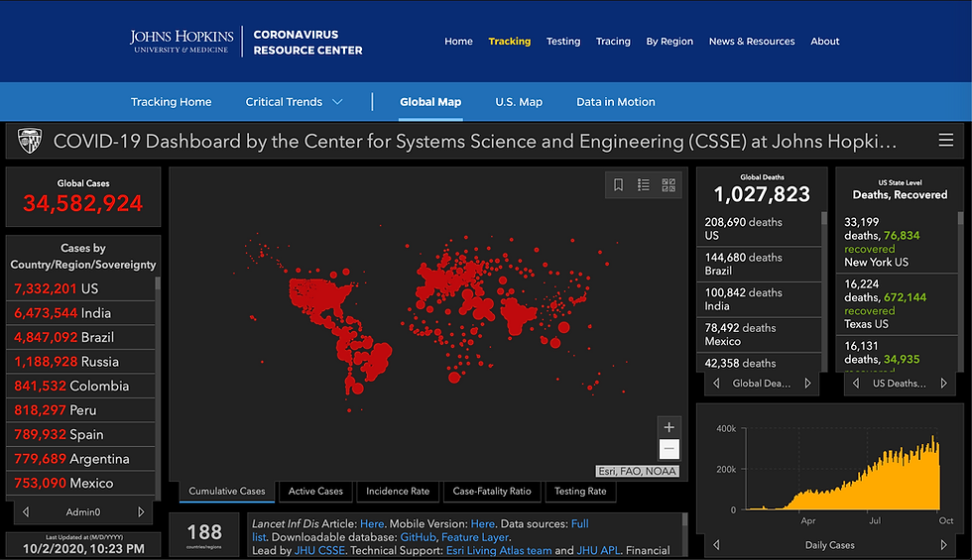Open News & Resources nav item
The image size is (972, 560).
click(752, 41)
